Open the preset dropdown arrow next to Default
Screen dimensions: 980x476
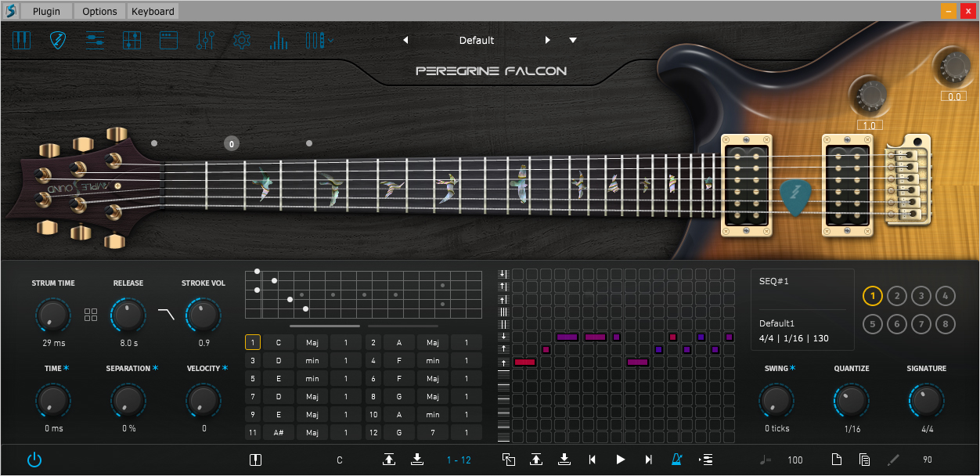(x=573, y=40)
